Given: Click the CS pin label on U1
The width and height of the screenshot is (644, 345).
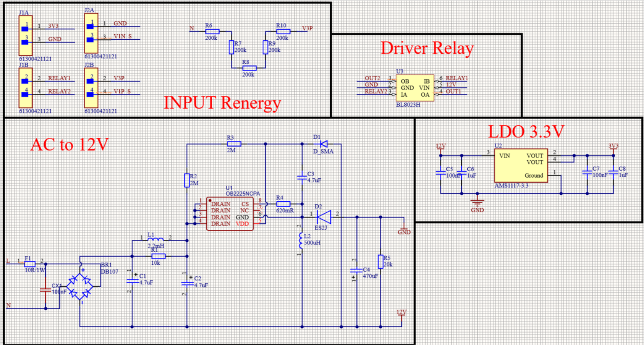Looking at the screenshot, I should (245, 204).
